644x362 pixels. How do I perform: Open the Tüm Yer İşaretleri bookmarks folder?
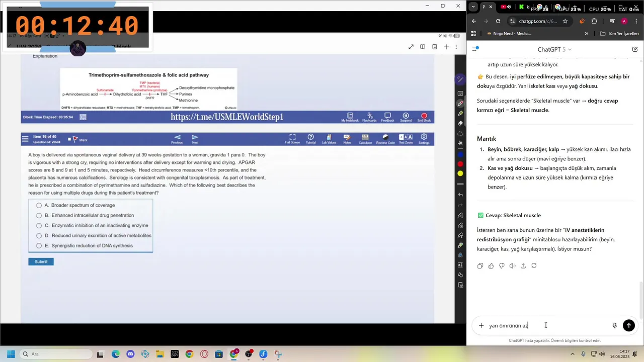pos(619,34)
